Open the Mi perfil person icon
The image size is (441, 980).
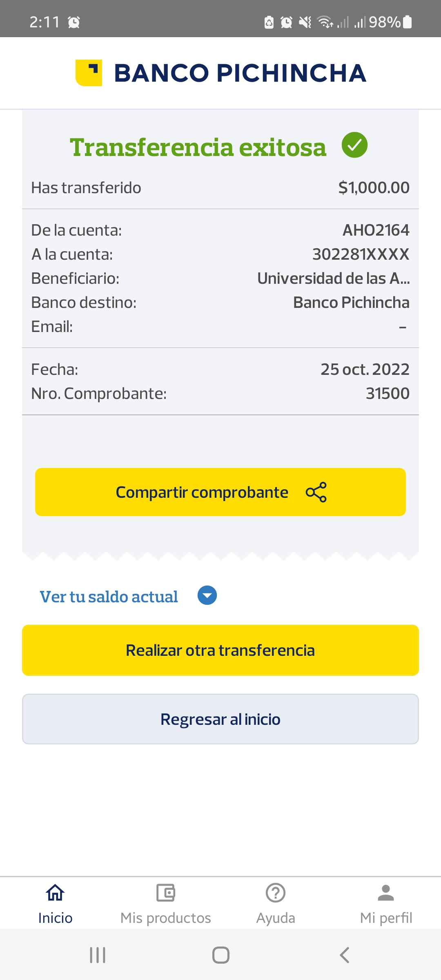pos(386,893)
